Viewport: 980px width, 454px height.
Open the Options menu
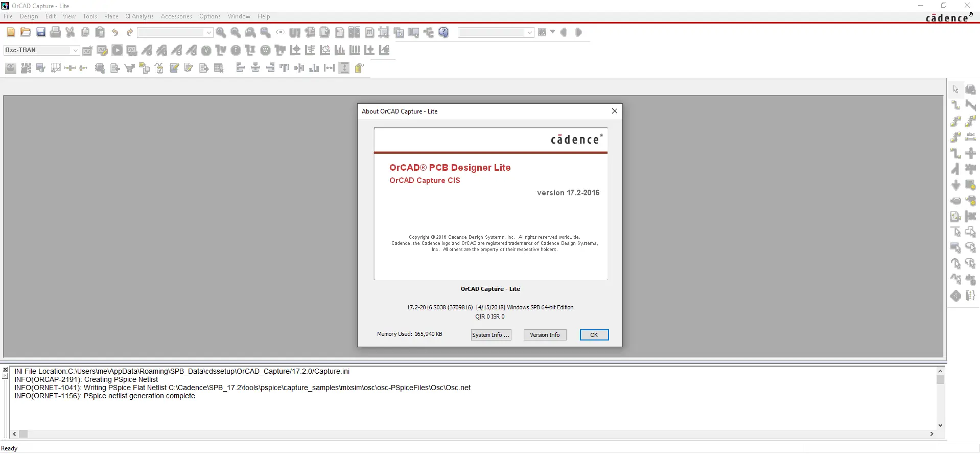pyautogui.click(x=210, y=16)
